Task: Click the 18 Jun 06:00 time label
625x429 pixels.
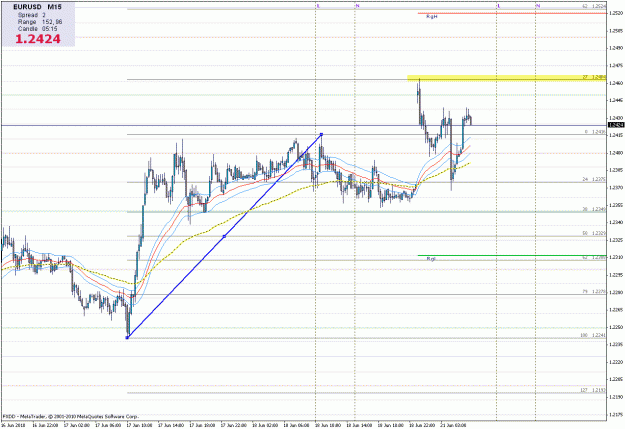Action: click(x=297, y=425)
